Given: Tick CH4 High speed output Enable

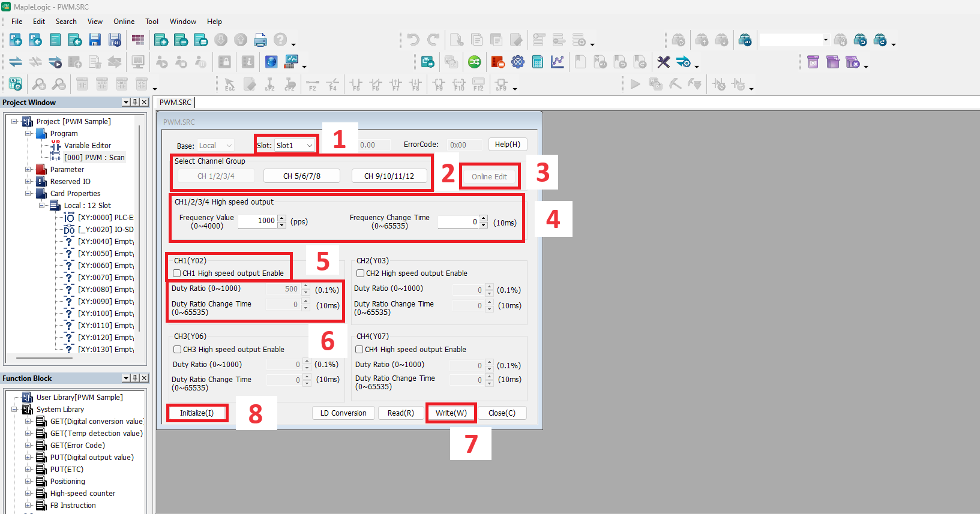Looking at the screenshot, I should click(359, 350).
